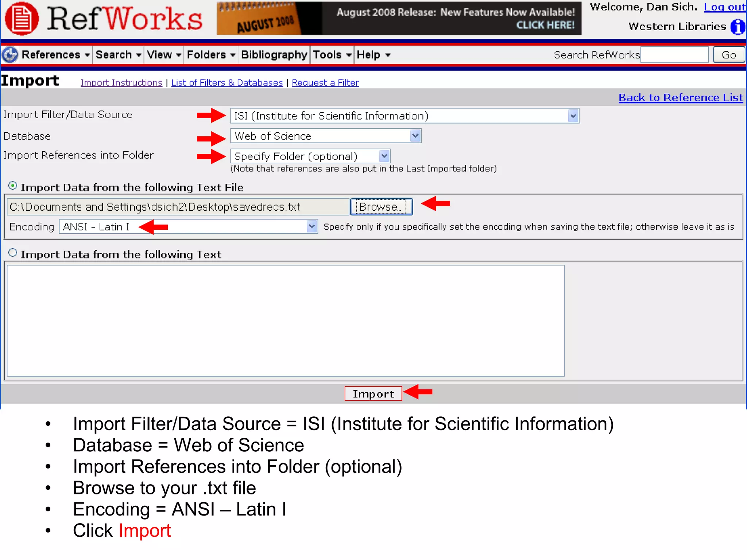
Task: Click the Western Libraries label
Action: pyautogui.click(x=677, y=27)
